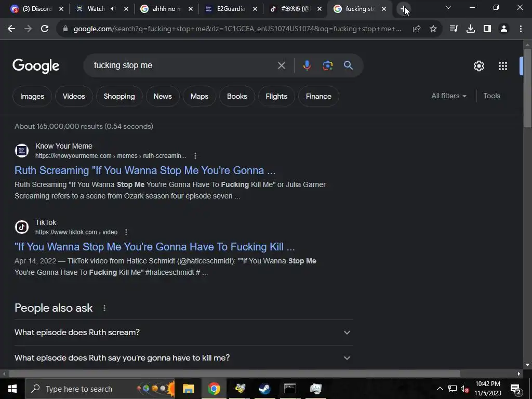
Task: Click the Google search input field
Action: pos(183,65)
